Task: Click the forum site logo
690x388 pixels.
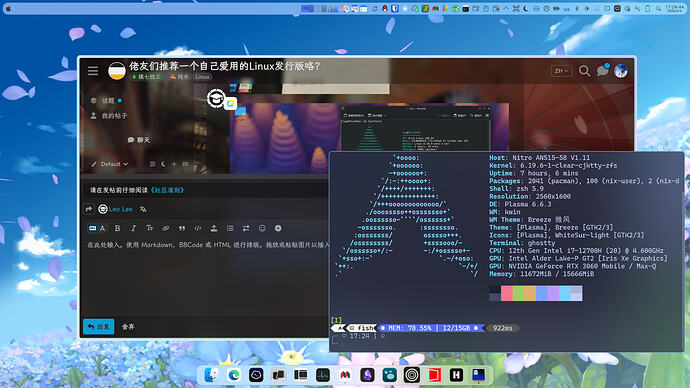Action: pos(117,71)
